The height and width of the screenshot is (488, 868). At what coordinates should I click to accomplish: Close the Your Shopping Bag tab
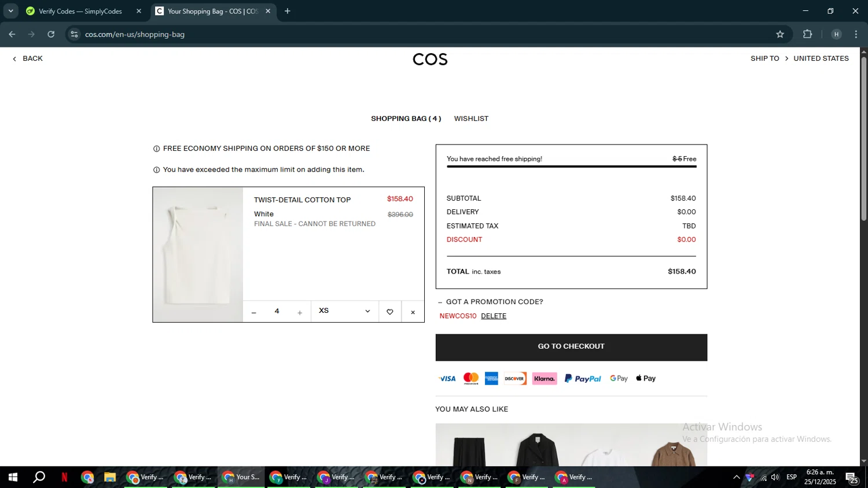pos(268,11)
